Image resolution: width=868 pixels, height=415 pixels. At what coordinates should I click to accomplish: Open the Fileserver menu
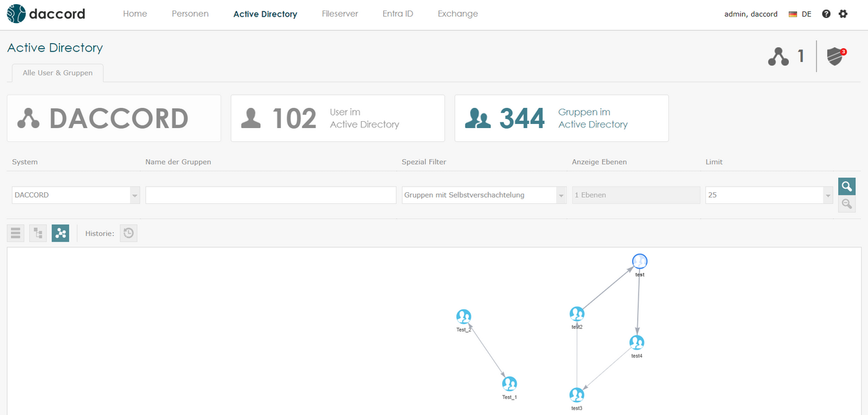340,14
